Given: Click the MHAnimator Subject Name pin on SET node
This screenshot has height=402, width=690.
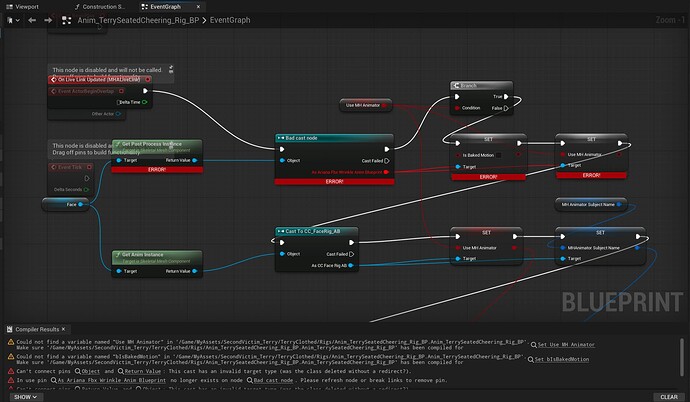Looking at the screenshot, I should click(x=563, y=248).
